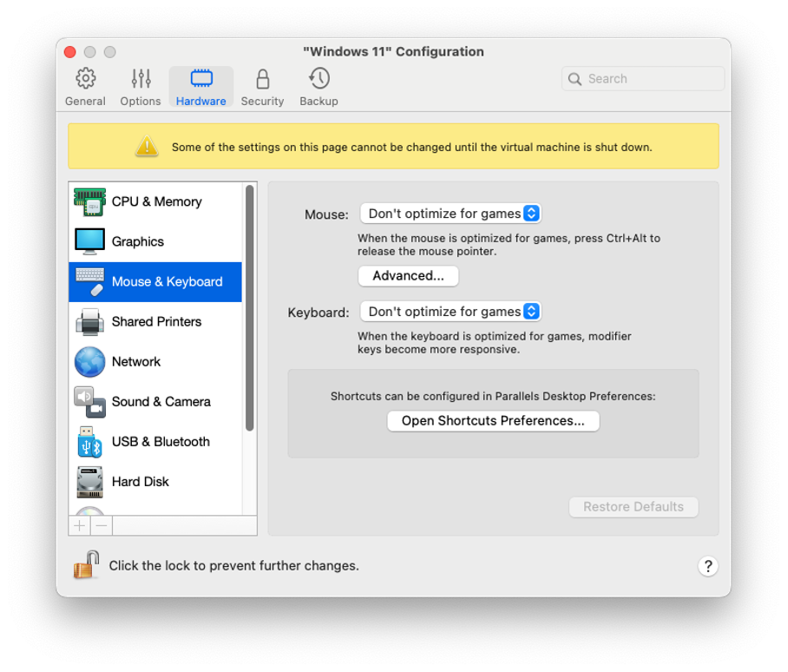Click Restore Defaults
Image resolution: width=788 pixels, height=672 pixels.
634,507
